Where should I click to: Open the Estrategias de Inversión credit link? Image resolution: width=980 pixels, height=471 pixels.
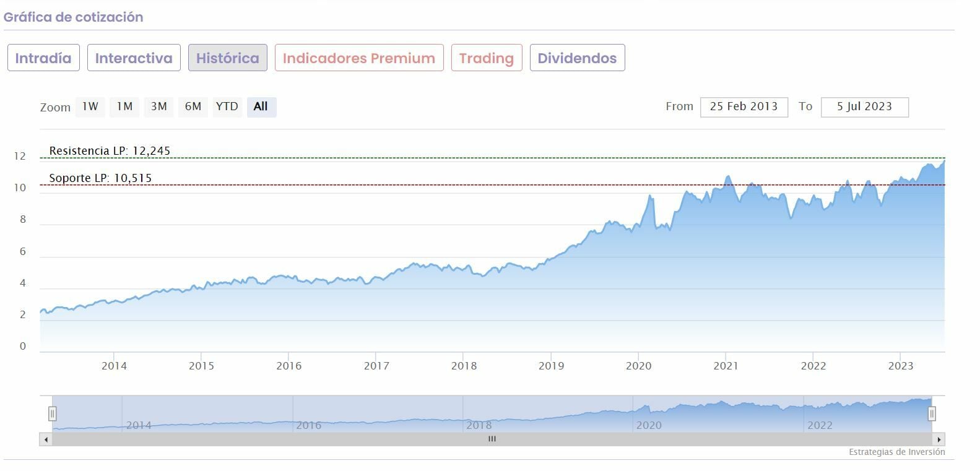coord(896,452)
